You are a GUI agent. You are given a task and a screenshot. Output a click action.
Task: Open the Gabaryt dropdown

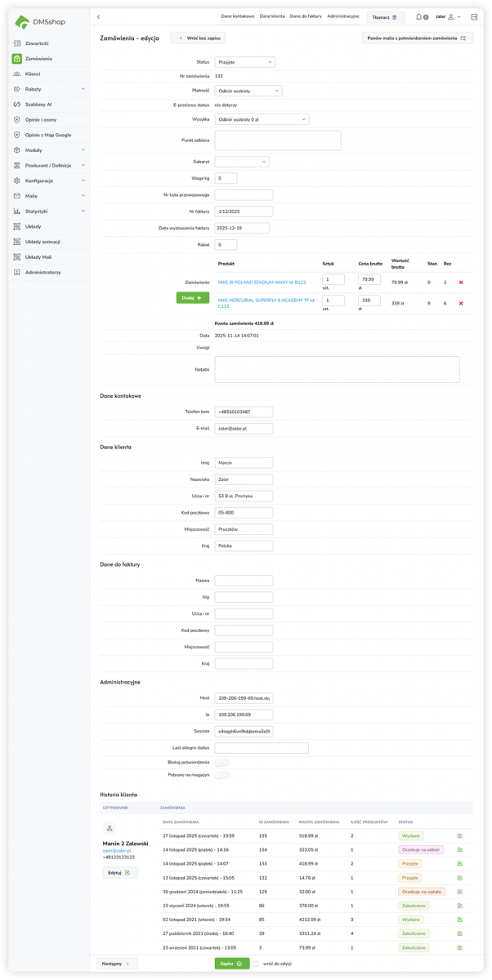click(241, 162)
